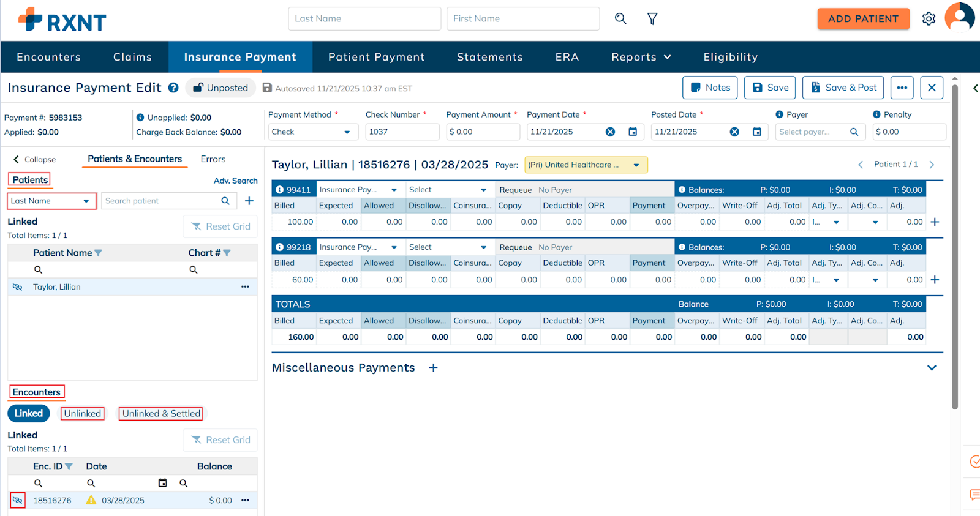Click the plus icon to add patient
The image size is (980, 516).
tap(249, 201)
